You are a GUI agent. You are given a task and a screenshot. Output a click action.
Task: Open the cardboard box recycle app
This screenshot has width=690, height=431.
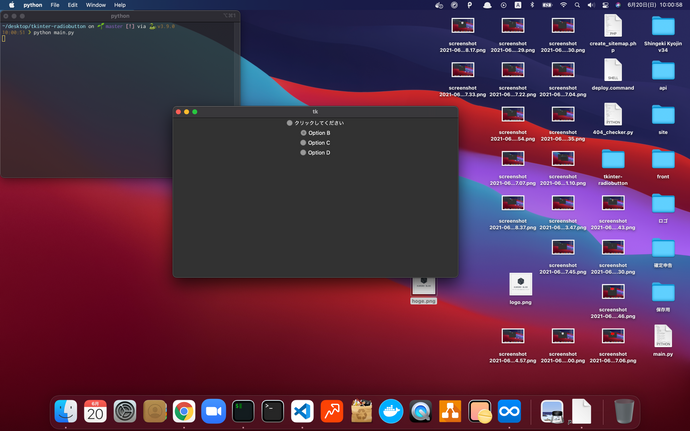point(361,411)
